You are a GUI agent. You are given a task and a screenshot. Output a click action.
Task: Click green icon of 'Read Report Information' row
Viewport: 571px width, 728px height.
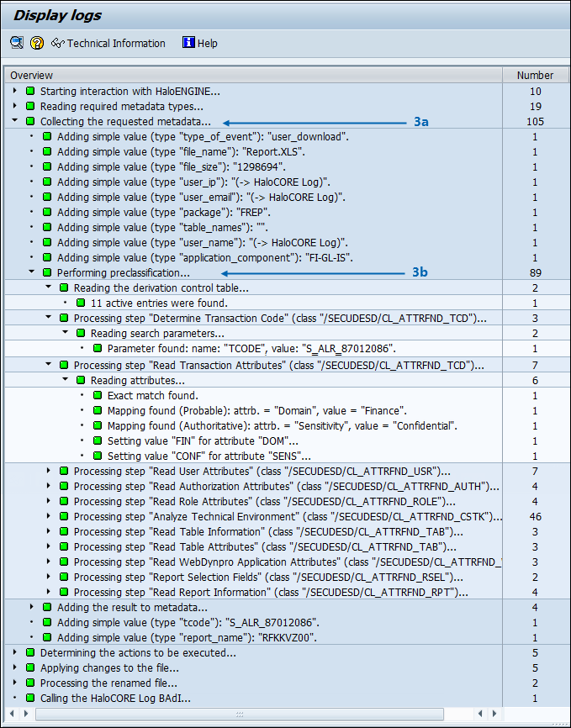click(64, 592)
